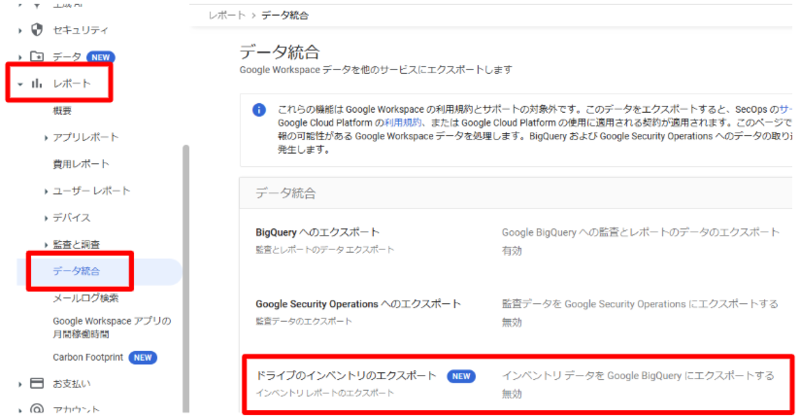Click the sidebar vertical scrollbar
This screenshot has height=416, width=800.
tap(186, 278)
